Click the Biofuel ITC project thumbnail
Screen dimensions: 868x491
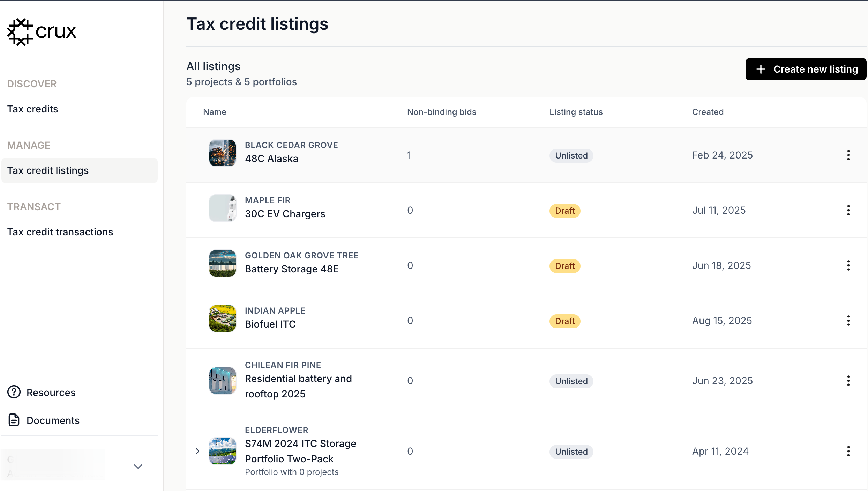223,318
